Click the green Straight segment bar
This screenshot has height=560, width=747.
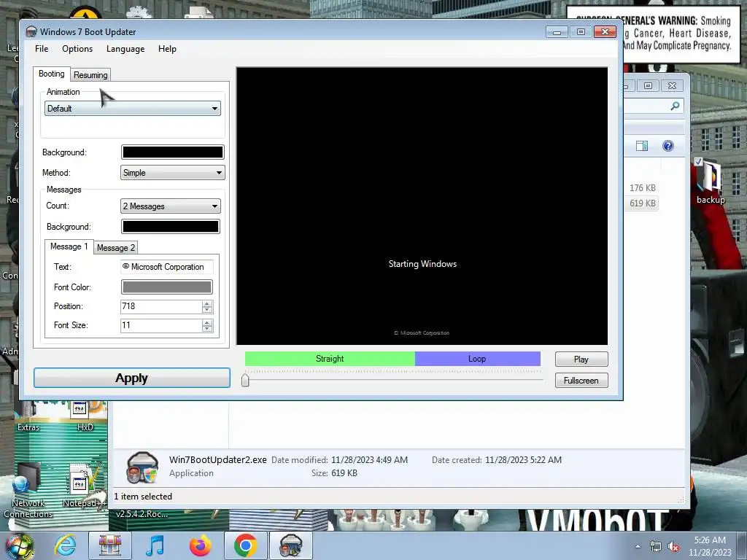click(x=330, y=359)
